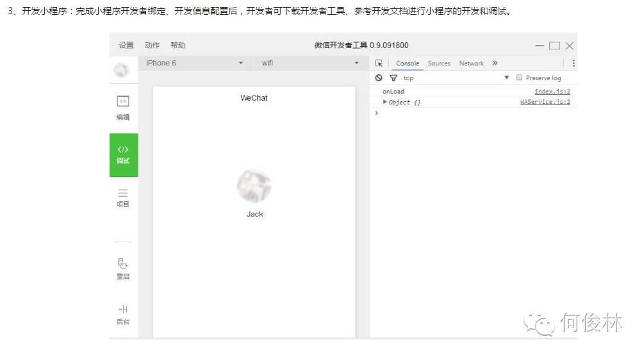This screenshot has width=644, height=355.
Task: Open the iPhone 6 device dropdown
Action: (194, 63)
